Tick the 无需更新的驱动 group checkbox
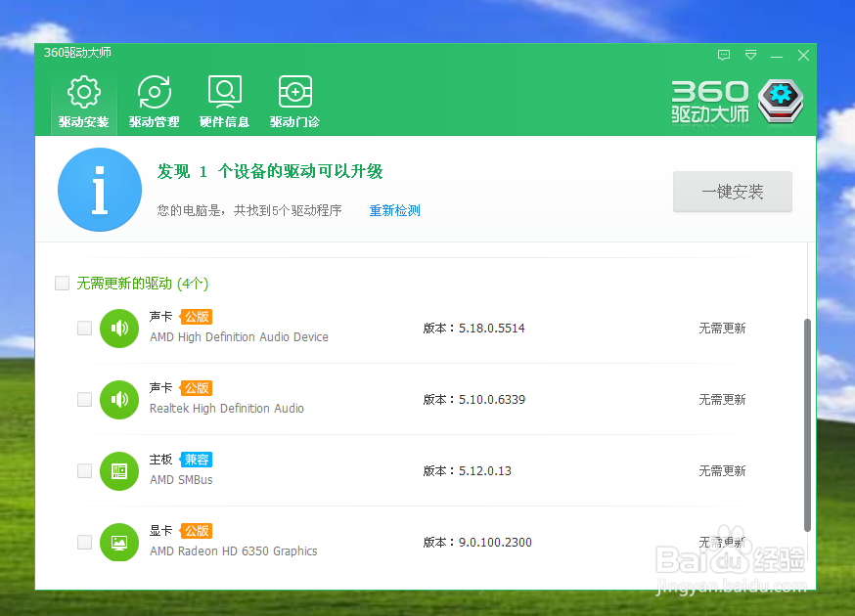855x616 pixels. click(63, 283)
